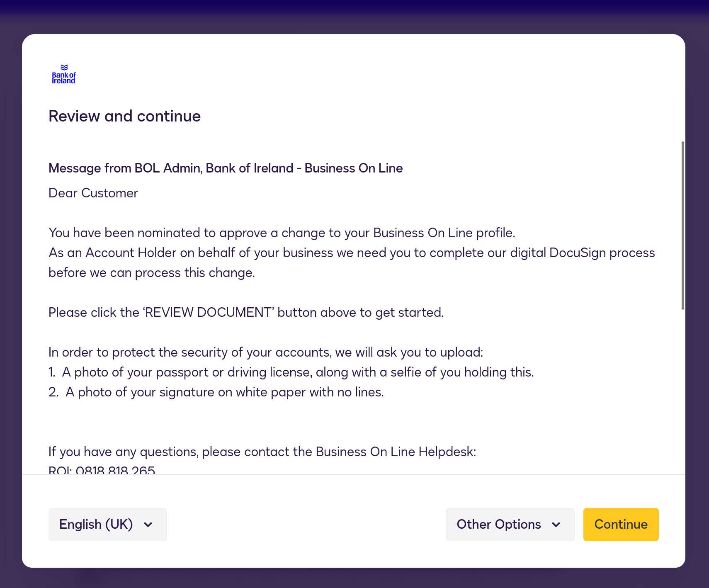The width and height of the screenshot is (709, 588).
Task: Click the 'REVIEW DOCUMENT' instruction line
Action: [246, 312]
